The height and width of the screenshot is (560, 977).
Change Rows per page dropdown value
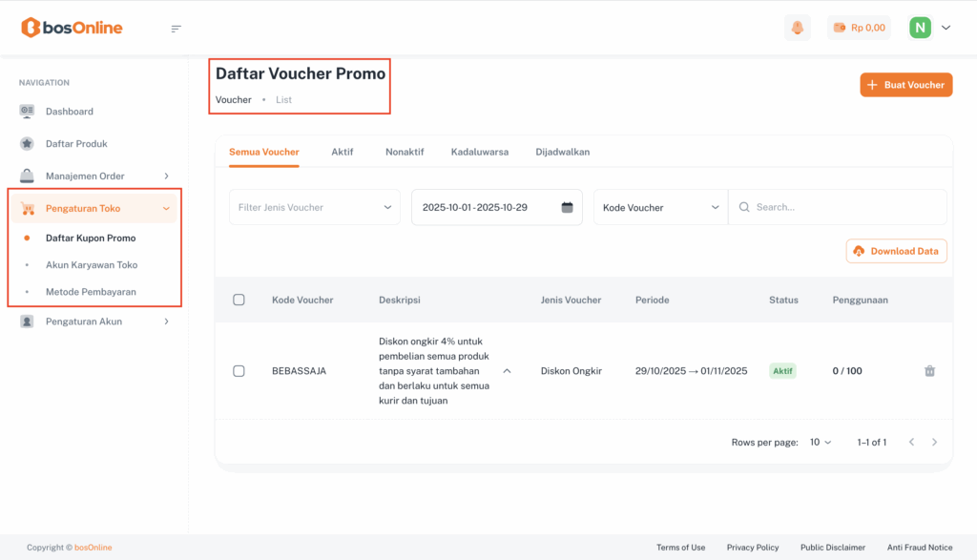pos(821,443)
